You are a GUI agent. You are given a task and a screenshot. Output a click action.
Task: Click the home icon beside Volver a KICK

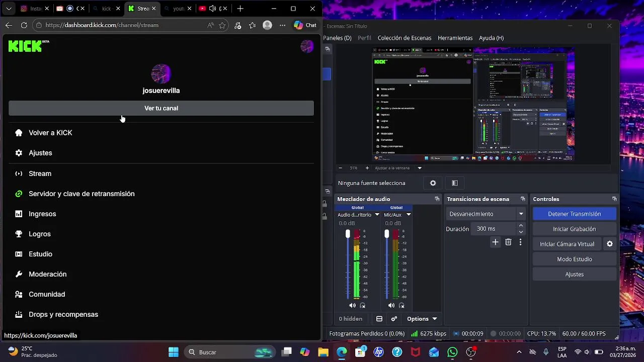[19, 133]
